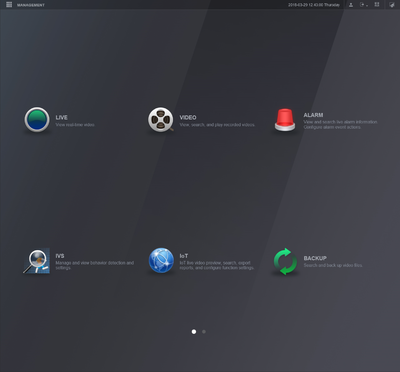Click 'View and search live alarm information' text
Image resolution: width=400 pixels, height=372 pixels.
340,124
